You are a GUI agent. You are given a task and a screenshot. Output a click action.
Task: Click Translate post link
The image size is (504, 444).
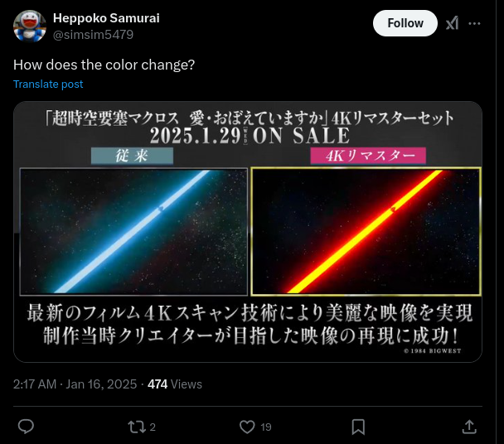click(x=48, y=84)
